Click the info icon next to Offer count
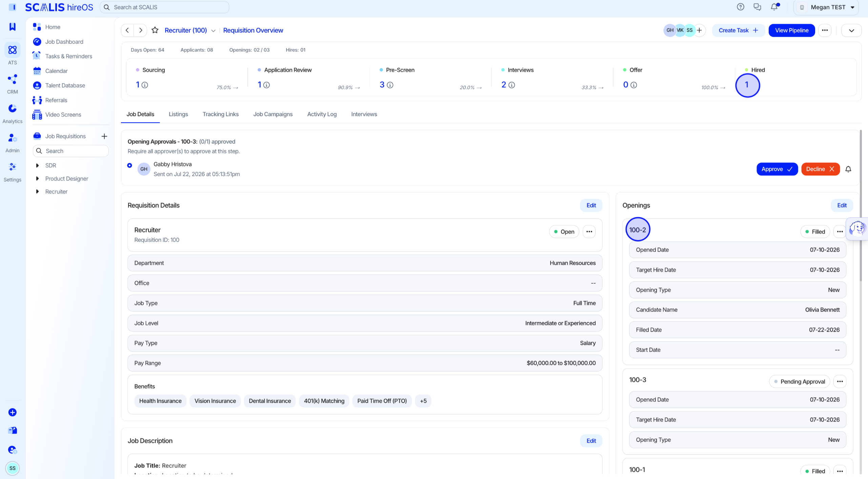868x479 pixels. [634, 85]
